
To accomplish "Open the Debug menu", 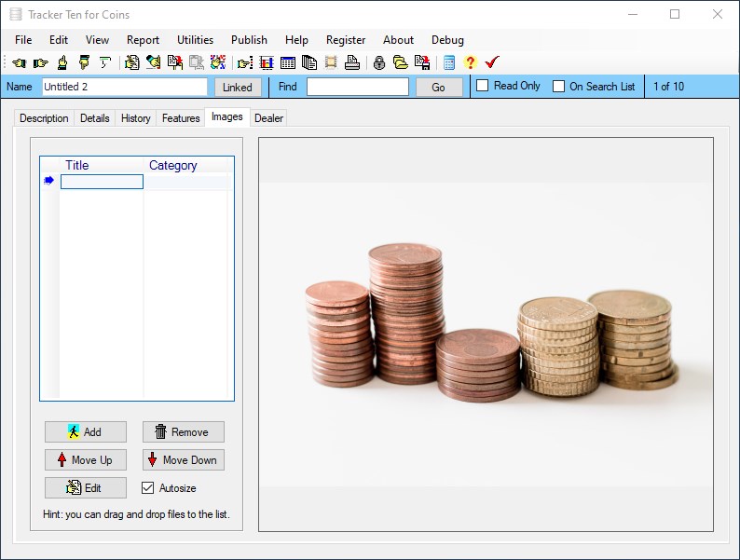I will coord(447,40).
